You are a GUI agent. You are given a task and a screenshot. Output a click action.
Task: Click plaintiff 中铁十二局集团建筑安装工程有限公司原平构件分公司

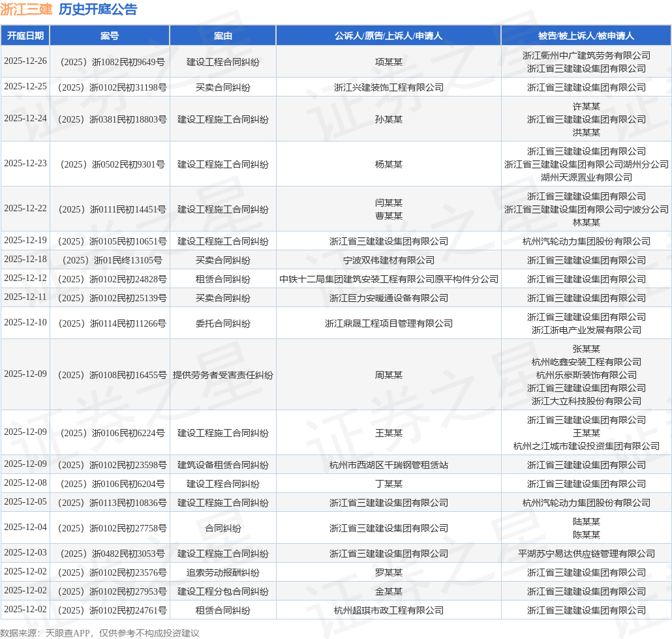pos(389,279)
